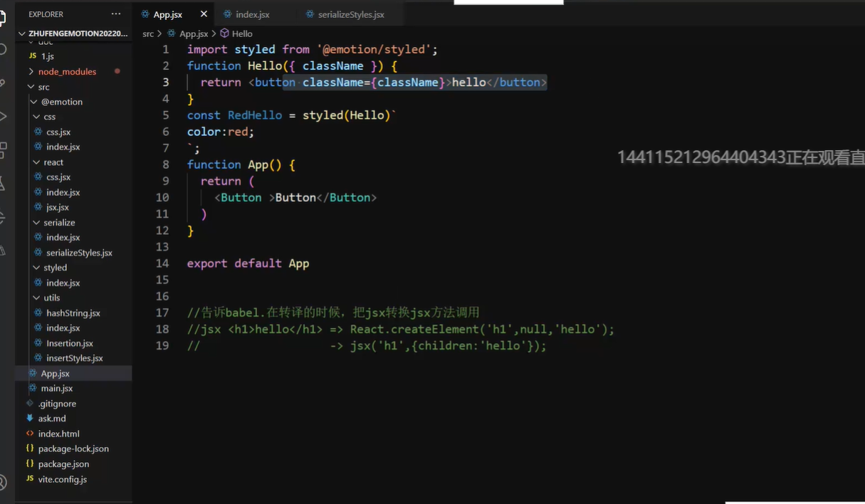The height and width of the screenshot is (504, 865).
Task: Click the src segment in breadcrumb
Action: coord(148,33)
